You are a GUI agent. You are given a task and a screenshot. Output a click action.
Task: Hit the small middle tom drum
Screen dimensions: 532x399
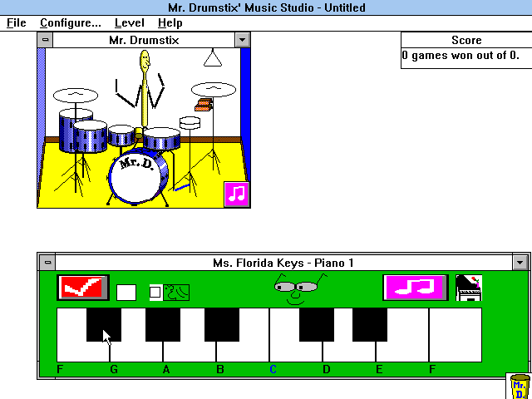point(121,135)
